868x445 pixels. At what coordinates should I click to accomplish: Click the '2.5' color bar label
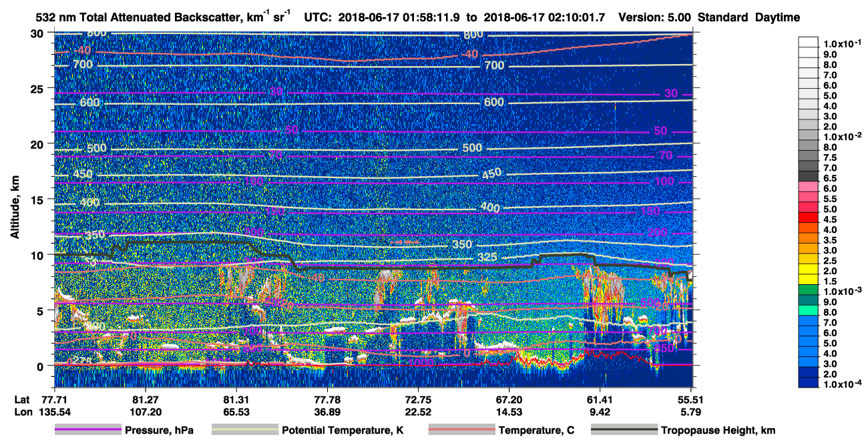831,262
